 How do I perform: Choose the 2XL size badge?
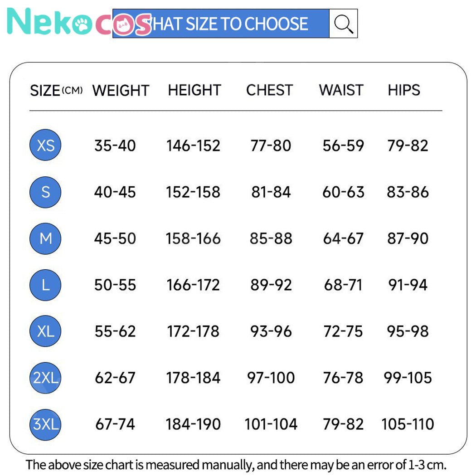45,378
